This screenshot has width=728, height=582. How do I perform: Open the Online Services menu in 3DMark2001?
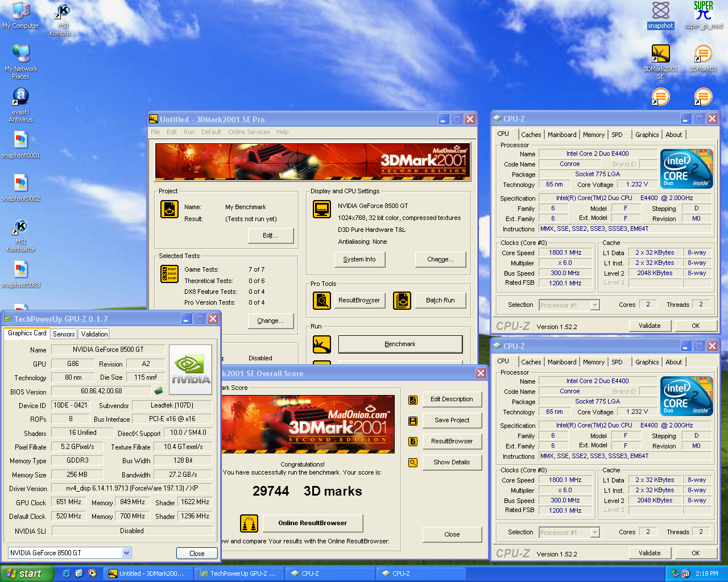point(249,132)
